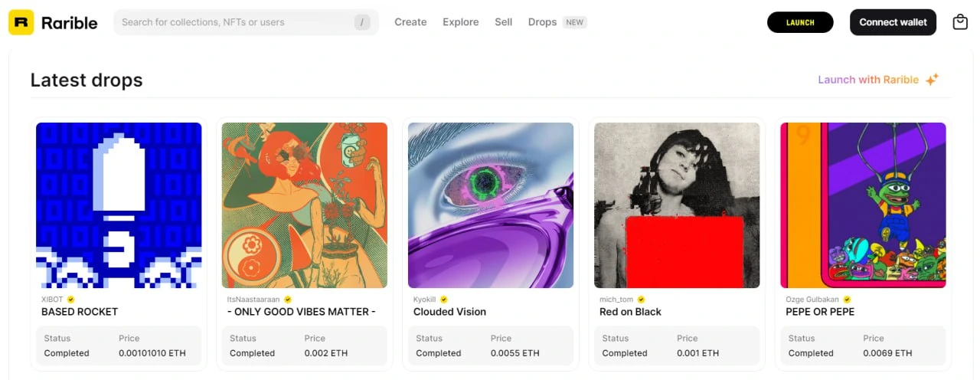Click the sparkle icon beside Launch with Rarible

click(932, 80)
